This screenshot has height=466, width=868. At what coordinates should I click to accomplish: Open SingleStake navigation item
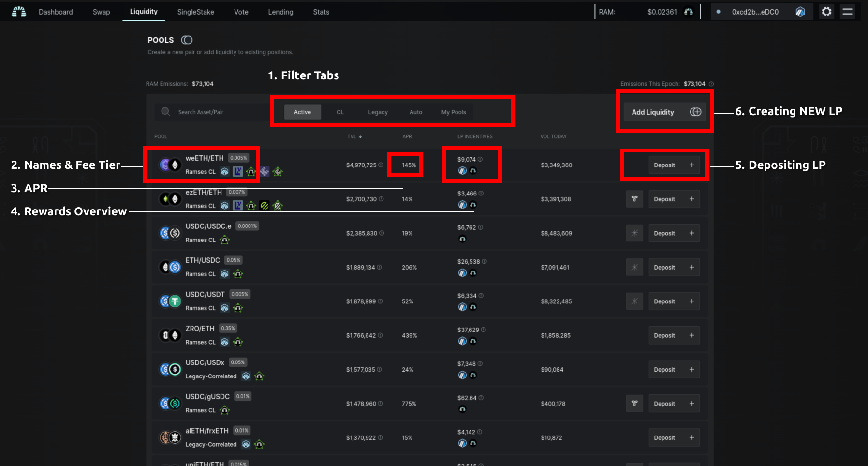click(x=196, y=12)
